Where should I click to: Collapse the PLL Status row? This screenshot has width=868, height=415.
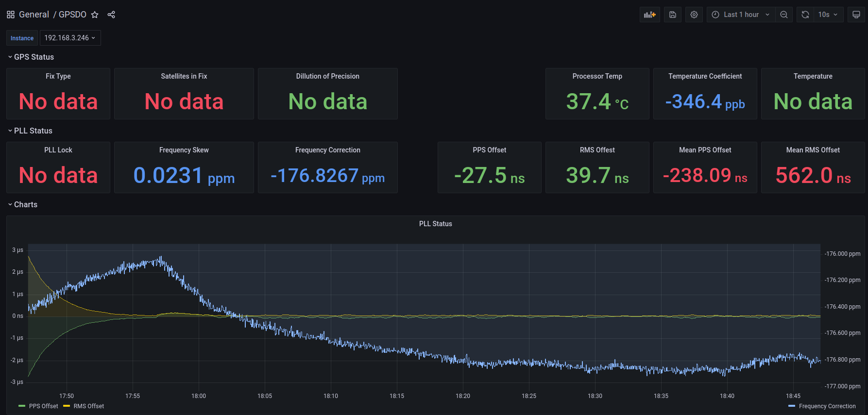pos(33,131)
